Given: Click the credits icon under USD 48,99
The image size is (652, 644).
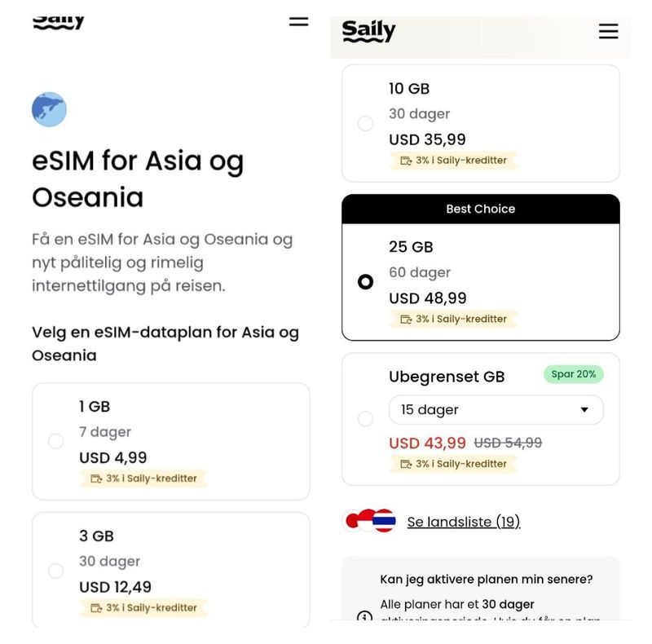Looking at the screenshot, I should 406,319.
